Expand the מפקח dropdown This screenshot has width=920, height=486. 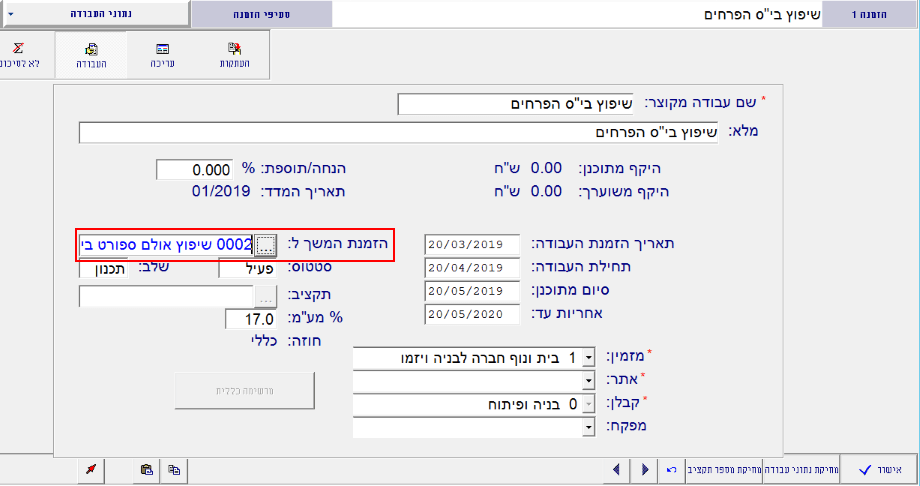(588, 428)
